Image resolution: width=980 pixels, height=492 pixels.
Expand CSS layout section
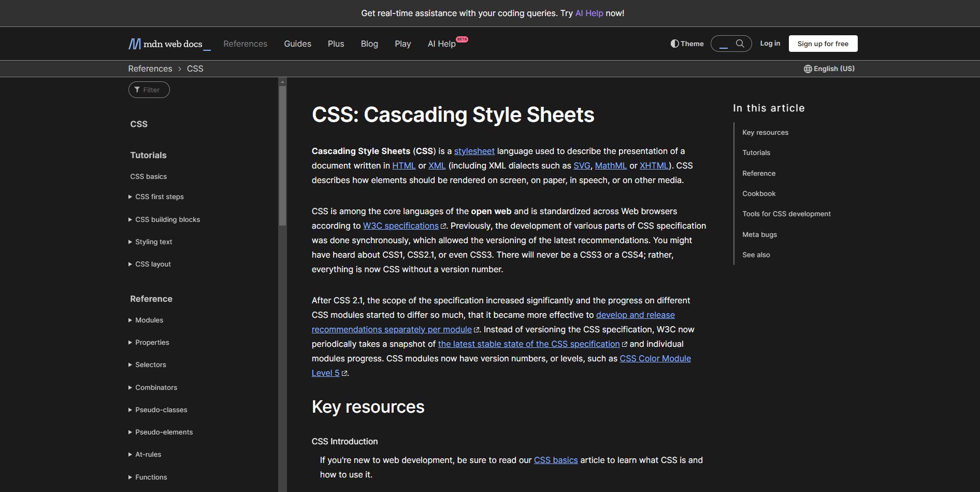pyautogui.click(x=150, y=264)
